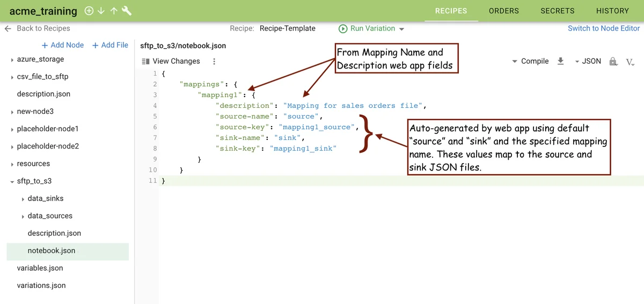This screenshot has height=304, width=644.
Task: Click View Changes button
Action: pyautogui.click(x=171, y=61)
